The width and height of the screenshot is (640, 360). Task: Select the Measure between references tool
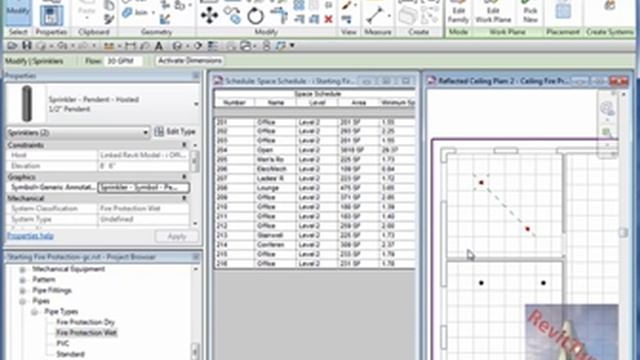pos(375,16)
